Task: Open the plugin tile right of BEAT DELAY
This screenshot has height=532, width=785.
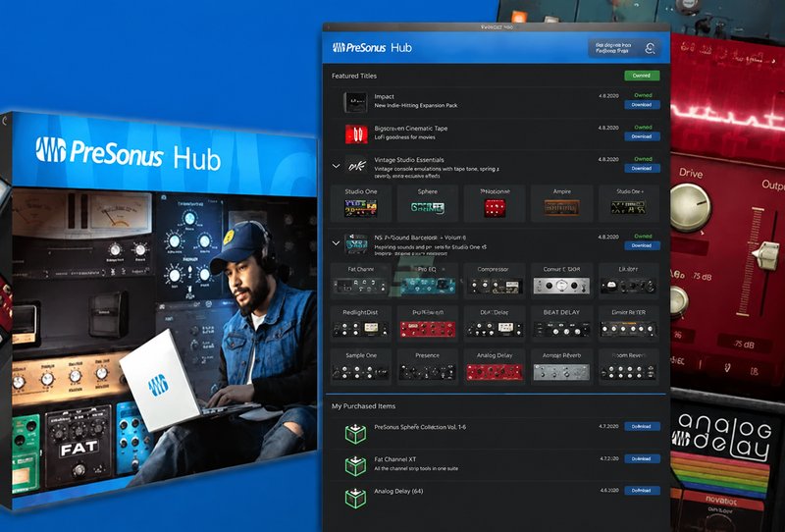Action: point(629,324)
